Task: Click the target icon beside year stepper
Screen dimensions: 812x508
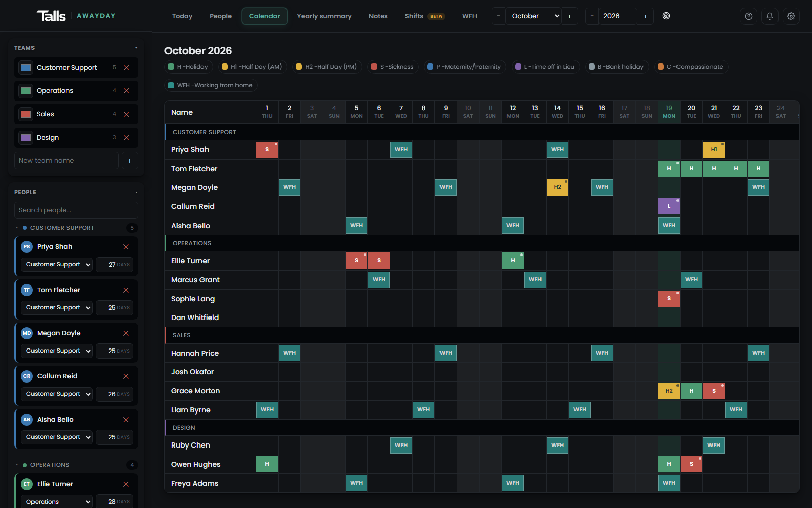Action: [x=666, y=16]
